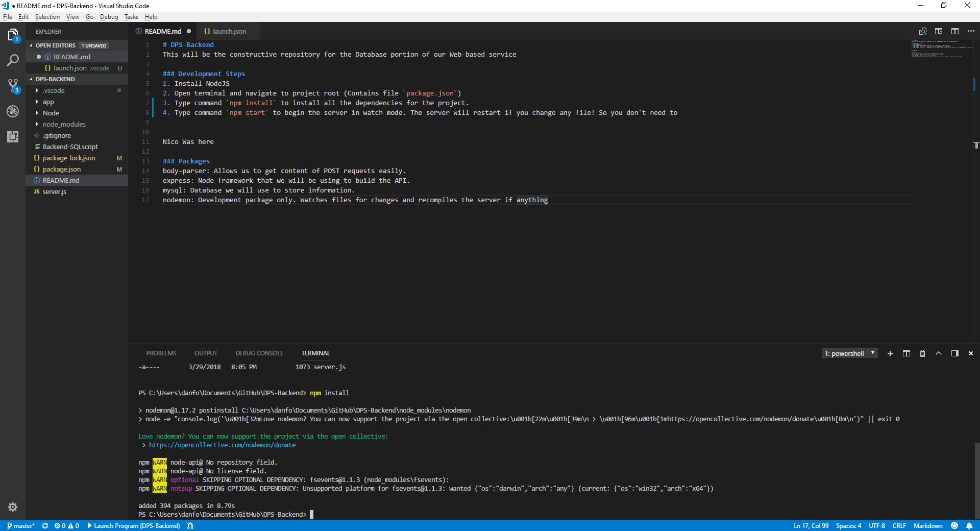980x531 pixels.
Task: Switch to the Problems panel tab
Action: click(161, 353)
